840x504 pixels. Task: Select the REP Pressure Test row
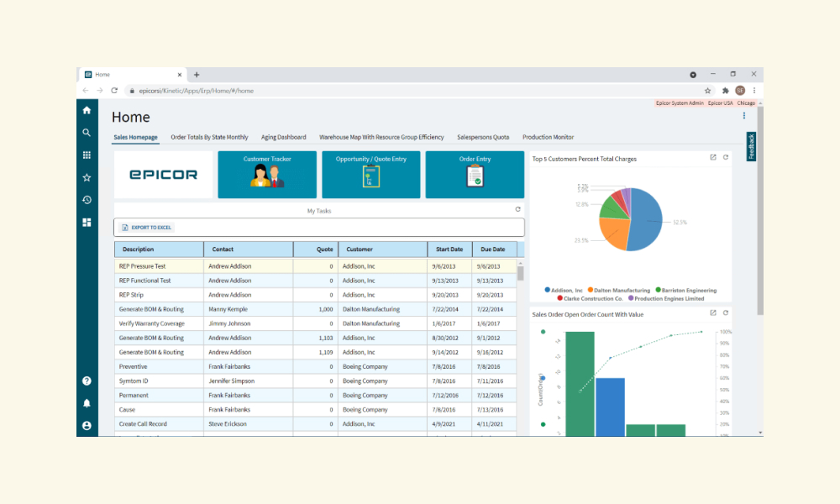coord(316,266)
